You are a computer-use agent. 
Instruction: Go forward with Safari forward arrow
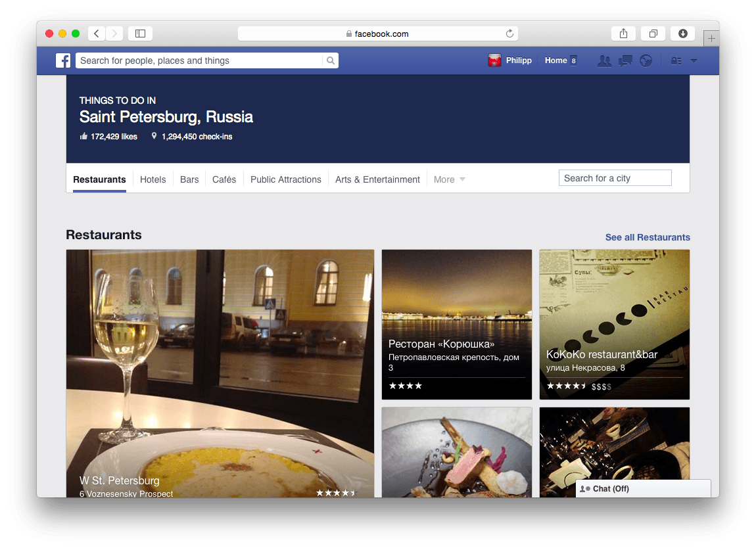tap(114, 34)
